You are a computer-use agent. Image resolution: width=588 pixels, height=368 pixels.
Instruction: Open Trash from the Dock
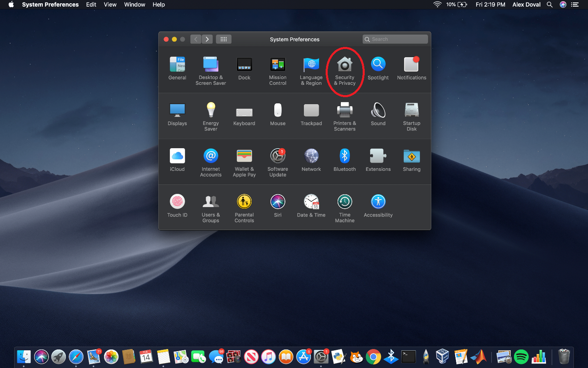[x=564, y=356]
